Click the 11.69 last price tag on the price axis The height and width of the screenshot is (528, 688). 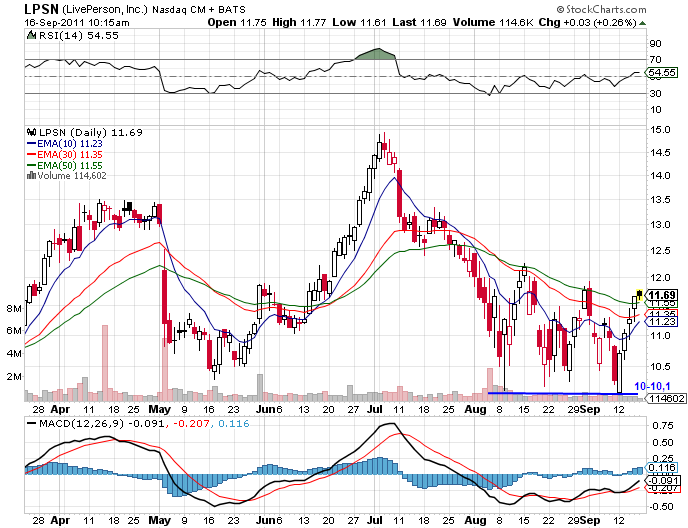tap(662, 295)
